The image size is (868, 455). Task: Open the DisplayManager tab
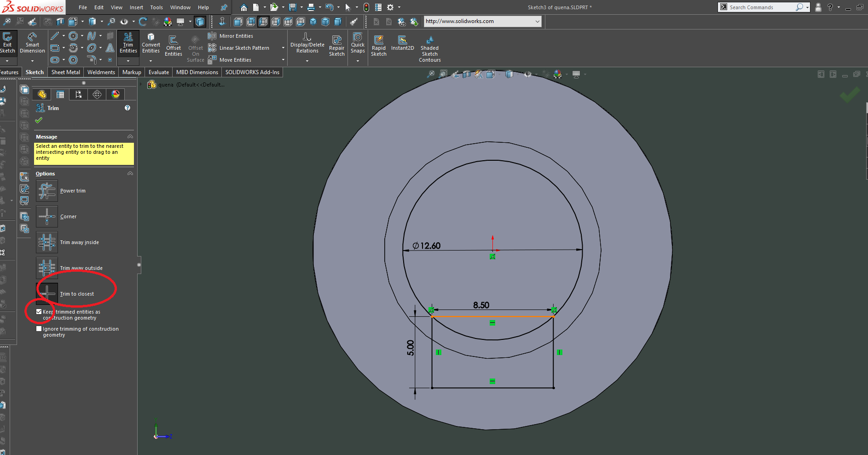tap(116, 94)
